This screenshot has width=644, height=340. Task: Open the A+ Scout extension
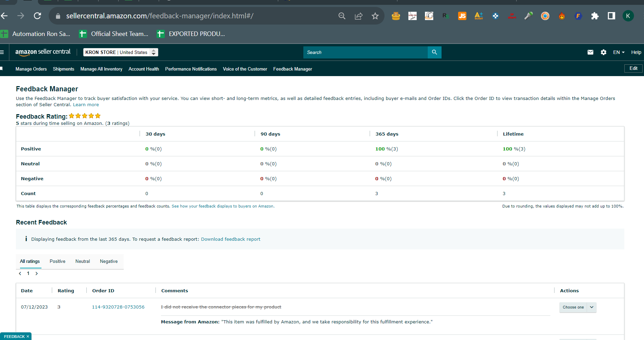(x=479, y=16)
